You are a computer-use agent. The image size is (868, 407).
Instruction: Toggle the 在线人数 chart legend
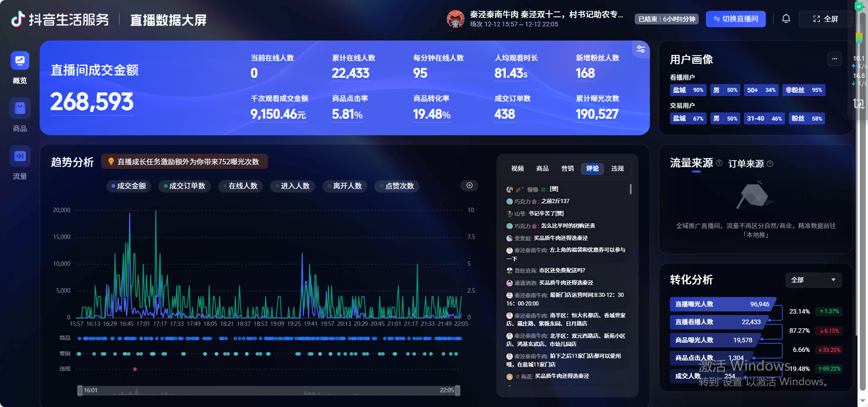coord(240,186)
